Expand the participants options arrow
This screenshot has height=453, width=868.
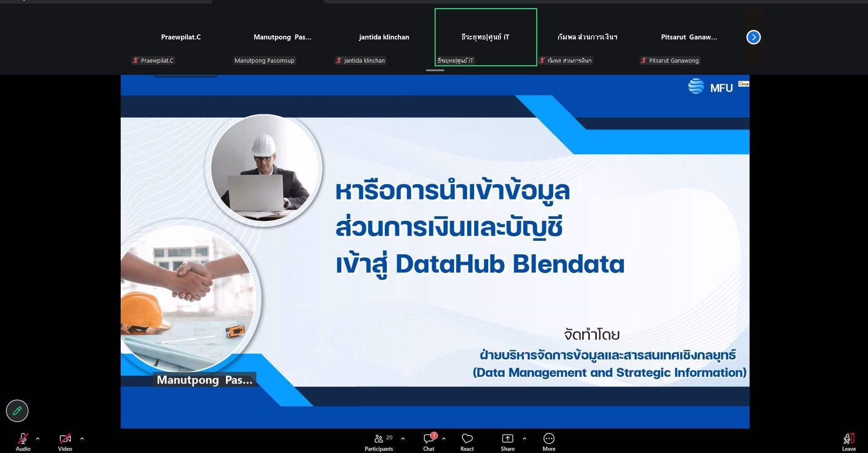click(403, 438)
